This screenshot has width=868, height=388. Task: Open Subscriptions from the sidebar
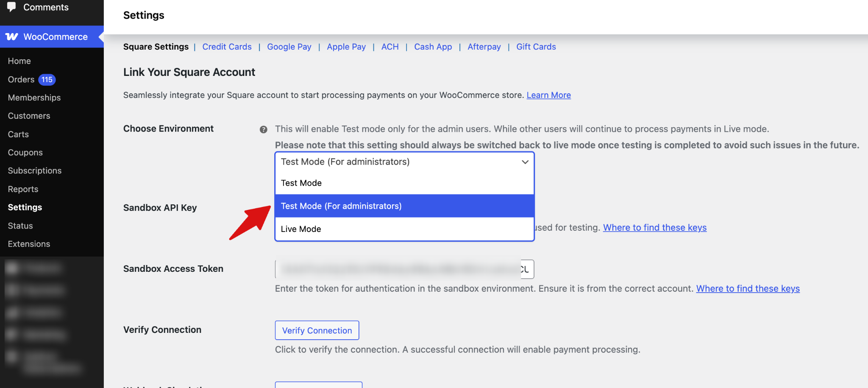click(34, 170)
